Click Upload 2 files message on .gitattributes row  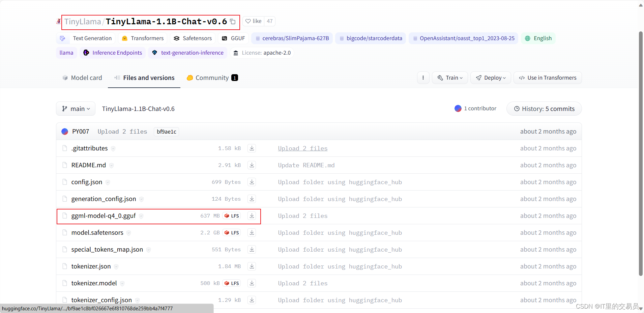(x=303, y=148)
